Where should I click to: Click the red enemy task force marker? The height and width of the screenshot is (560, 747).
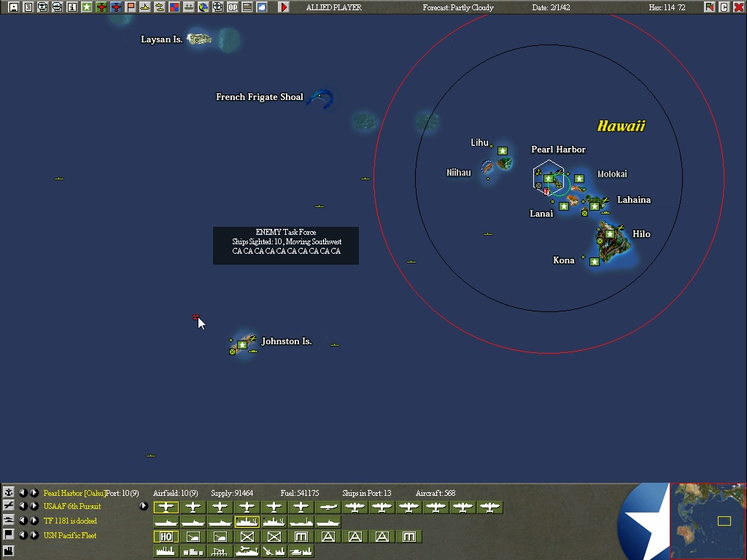196,316
